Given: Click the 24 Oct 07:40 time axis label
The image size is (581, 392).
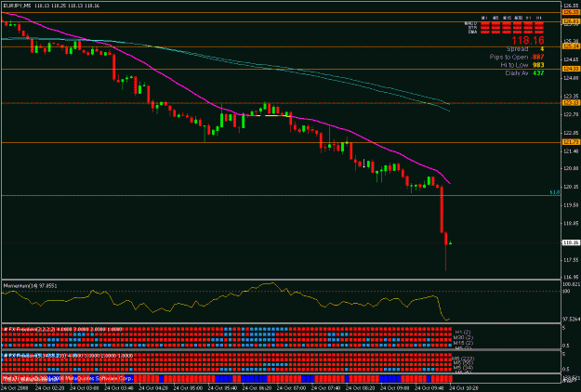Looking at the screenshot, I should coord(326,388).
